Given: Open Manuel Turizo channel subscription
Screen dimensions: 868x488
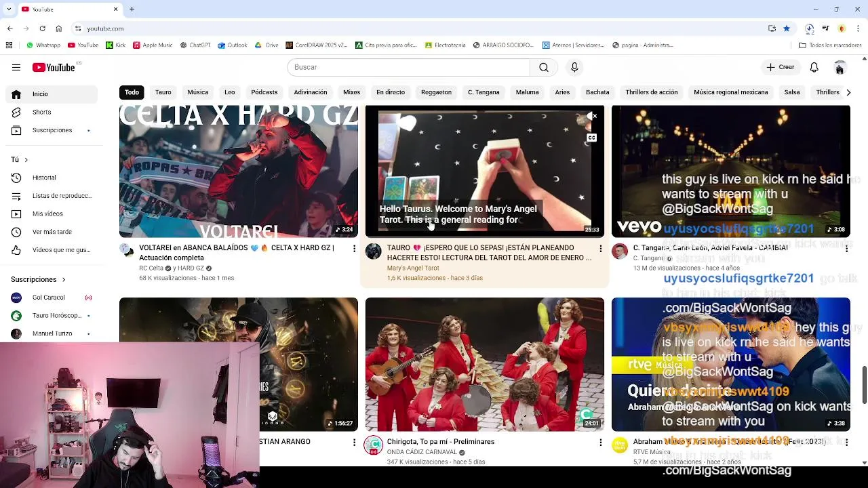Looking at the screenshot, I should pyautogui.click(x=51, y=333).
